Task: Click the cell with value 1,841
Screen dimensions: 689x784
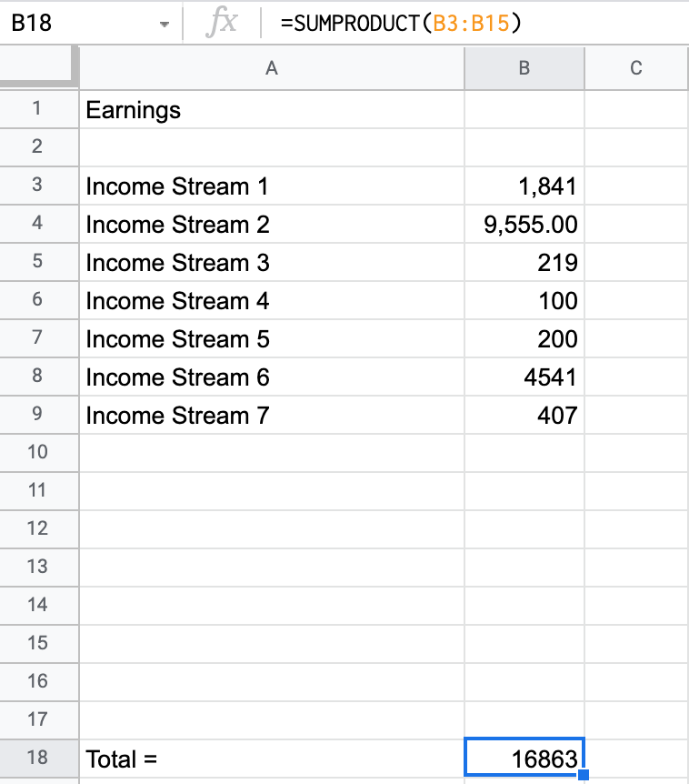Action: tap(524, 185)
